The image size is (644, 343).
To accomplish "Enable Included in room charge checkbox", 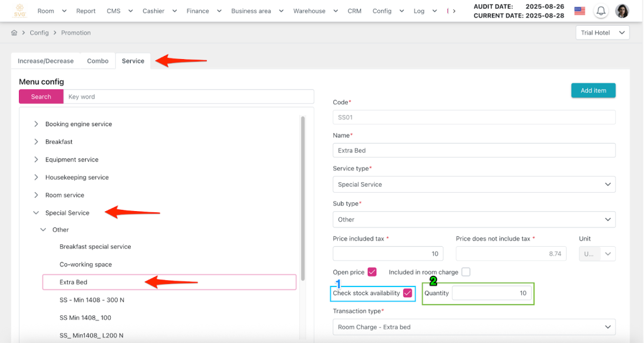I will coord(465,272).
